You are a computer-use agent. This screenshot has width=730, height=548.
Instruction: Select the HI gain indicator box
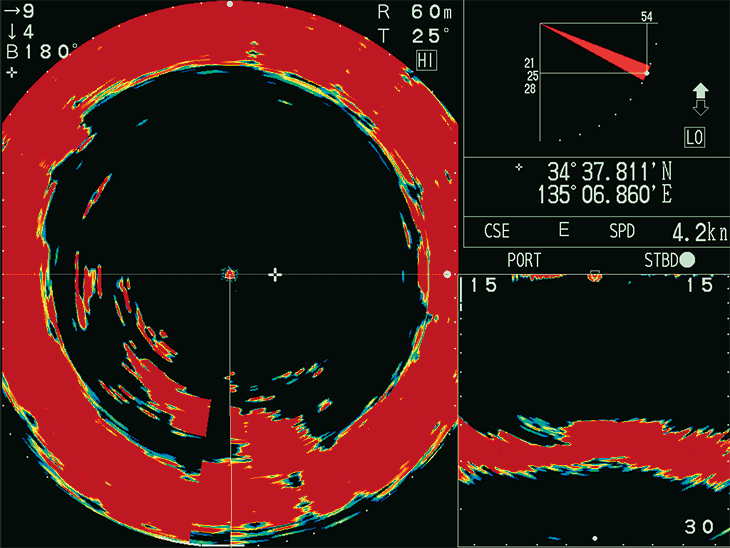point(426,61)
